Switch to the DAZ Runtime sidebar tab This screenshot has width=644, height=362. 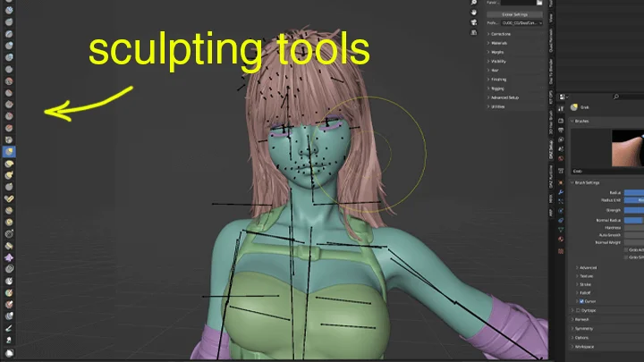click(x=551, y=176)
